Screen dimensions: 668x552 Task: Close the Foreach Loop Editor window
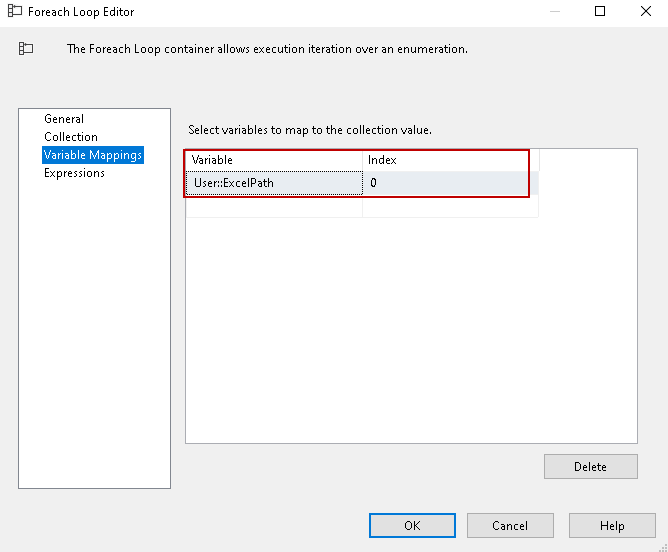(x=646, y=12)
